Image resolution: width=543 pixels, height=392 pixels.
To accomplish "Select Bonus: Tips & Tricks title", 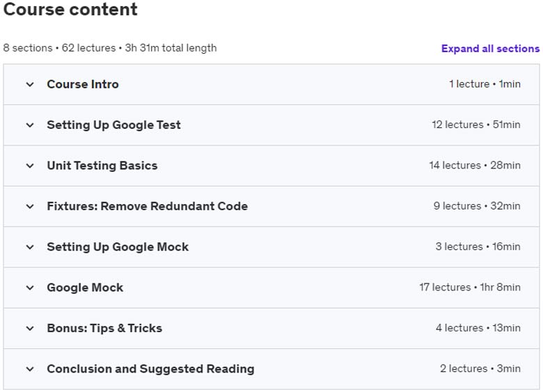I will click(x=104, y=328).
